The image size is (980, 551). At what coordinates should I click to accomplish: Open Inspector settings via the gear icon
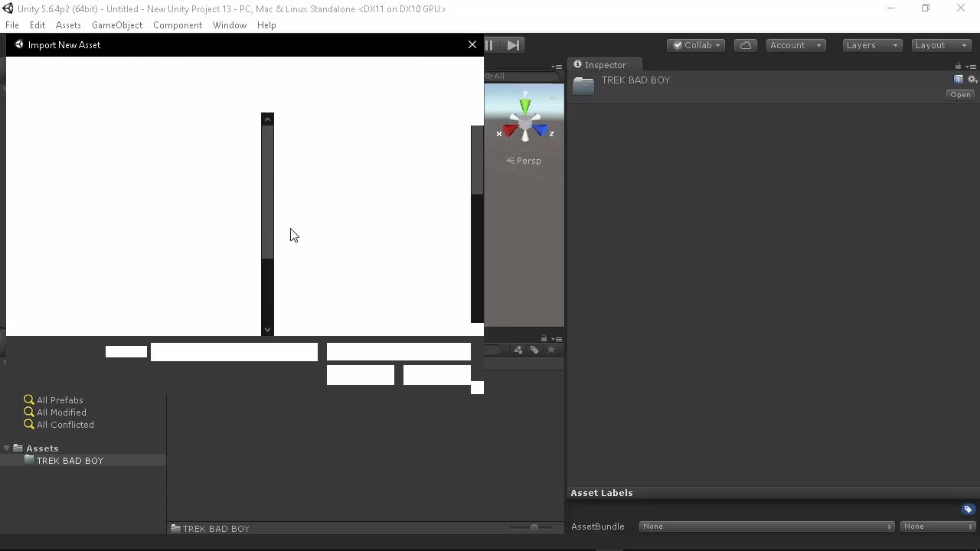[972, 79]
